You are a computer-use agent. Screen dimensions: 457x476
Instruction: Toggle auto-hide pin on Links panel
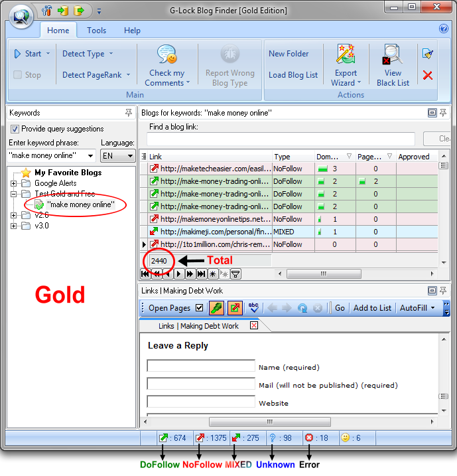[x=443, y=291]
